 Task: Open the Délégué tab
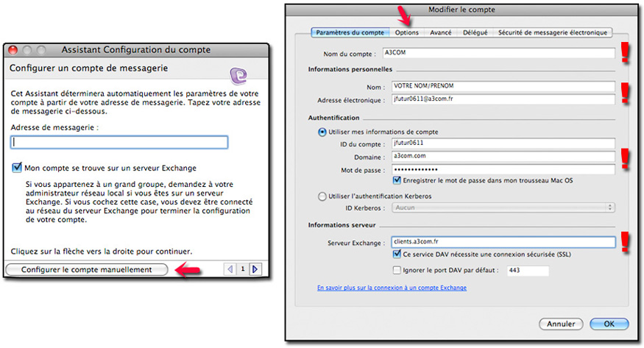tap(475, 32)
